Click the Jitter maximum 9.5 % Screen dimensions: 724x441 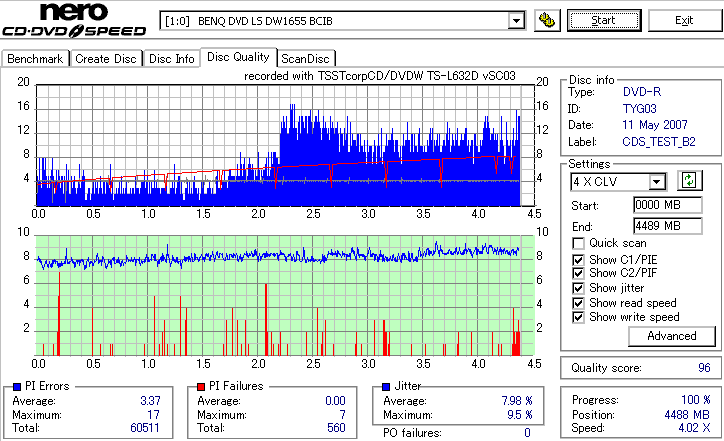coord(519,415)
